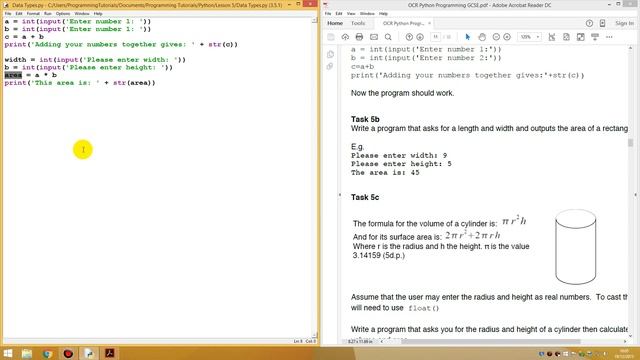Click 'Now the program should work.' in the PDF
This screenshot has width=640, height=360.
[402, 93]
